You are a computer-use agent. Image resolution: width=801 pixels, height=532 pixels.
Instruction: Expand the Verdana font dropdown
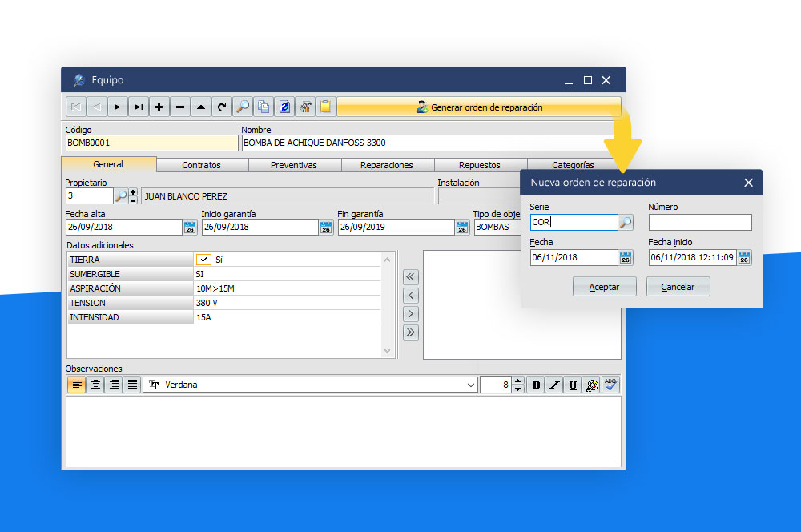[x=470, y=385]
